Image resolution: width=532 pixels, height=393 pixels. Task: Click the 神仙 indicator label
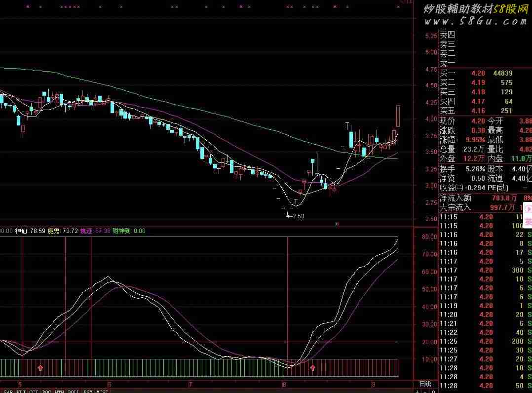coord(22,231)
